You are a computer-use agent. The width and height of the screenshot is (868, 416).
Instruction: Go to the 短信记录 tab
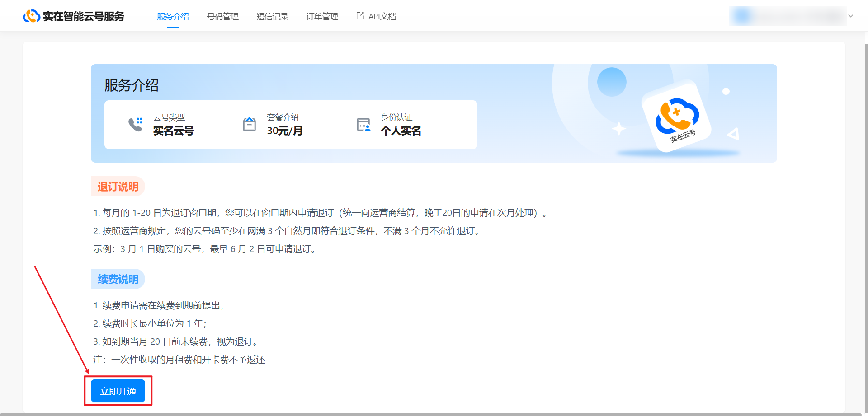(272, 17)
